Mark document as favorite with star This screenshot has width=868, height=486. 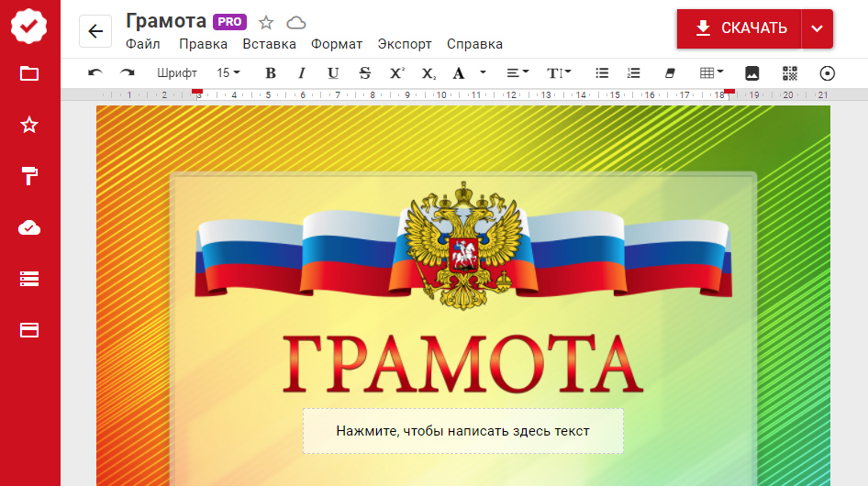point(266,23)
